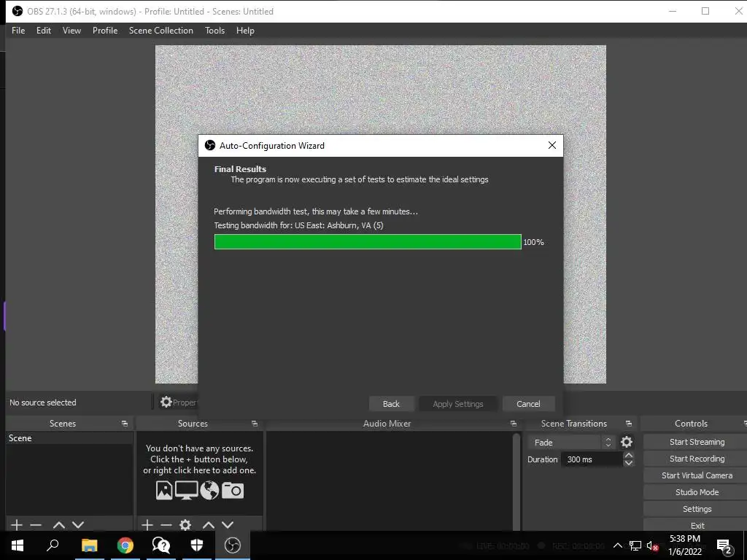Click the Audio Mixer scrollbar
This screenshot has width=747, height=560.
(x=516, y=481)
